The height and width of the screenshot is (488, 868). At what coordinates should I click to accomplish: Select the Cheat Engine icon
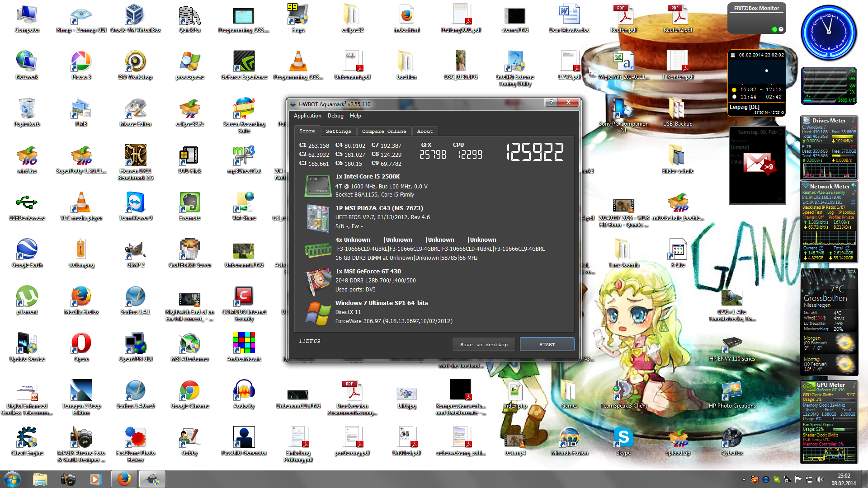click(27, 442)
